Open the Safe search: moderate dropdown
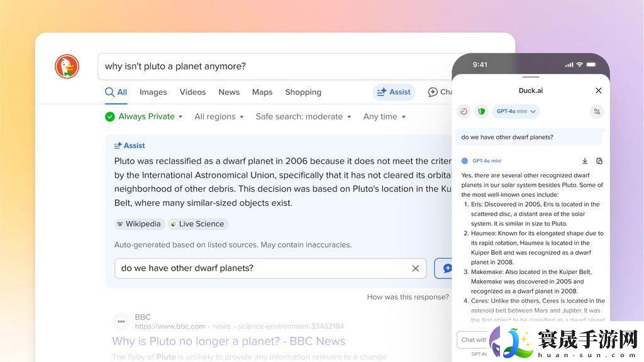The height and width of the screenshot is (362, 644). click(x=304, y=116)
